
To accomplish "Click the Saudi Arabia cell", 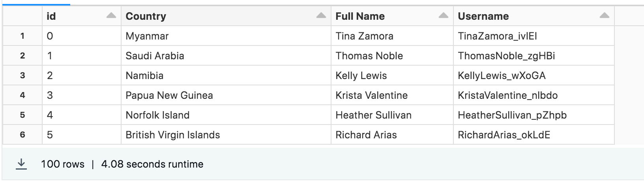I will click(x=226, y=56).
